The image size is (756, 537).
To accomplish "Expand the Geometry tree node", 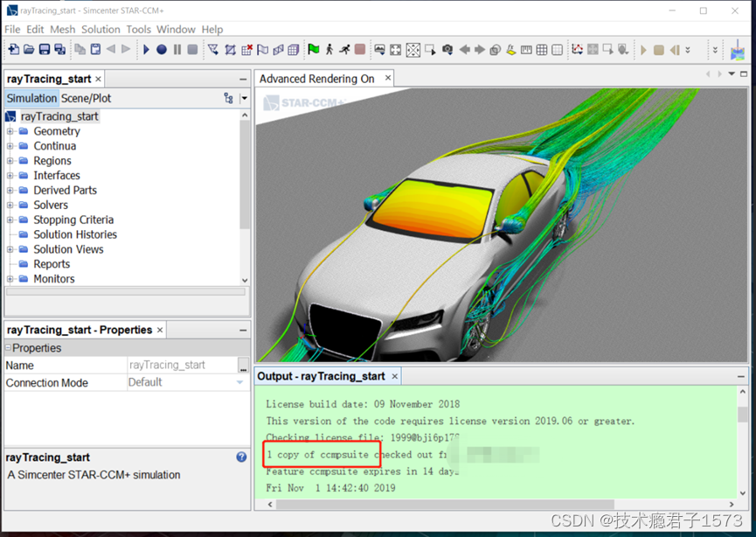I will point(10,131).
